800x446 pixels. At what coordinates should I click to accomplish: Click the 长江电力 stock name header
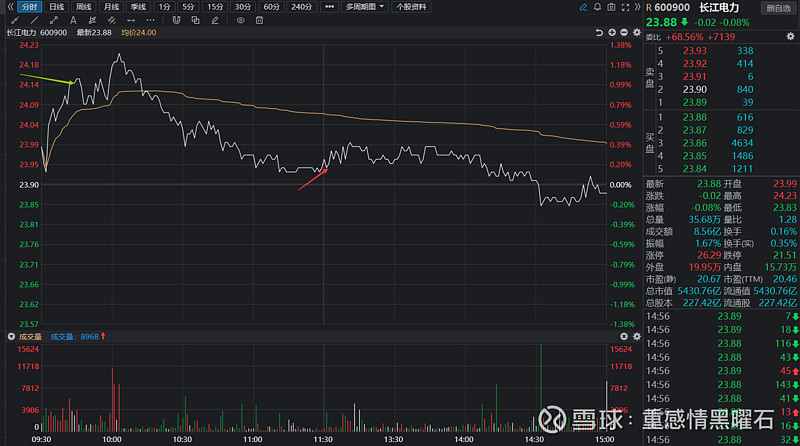click(719, 8)
